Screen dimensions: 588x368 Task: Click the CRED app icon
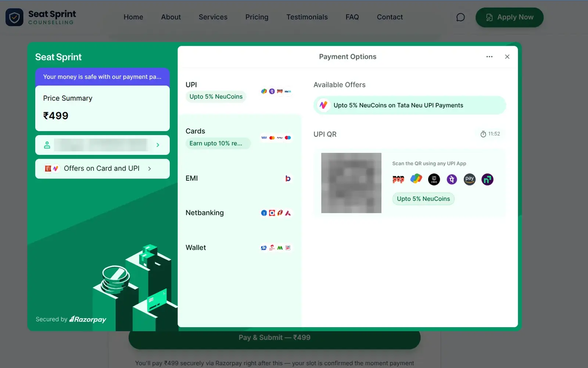coord(434,179)
